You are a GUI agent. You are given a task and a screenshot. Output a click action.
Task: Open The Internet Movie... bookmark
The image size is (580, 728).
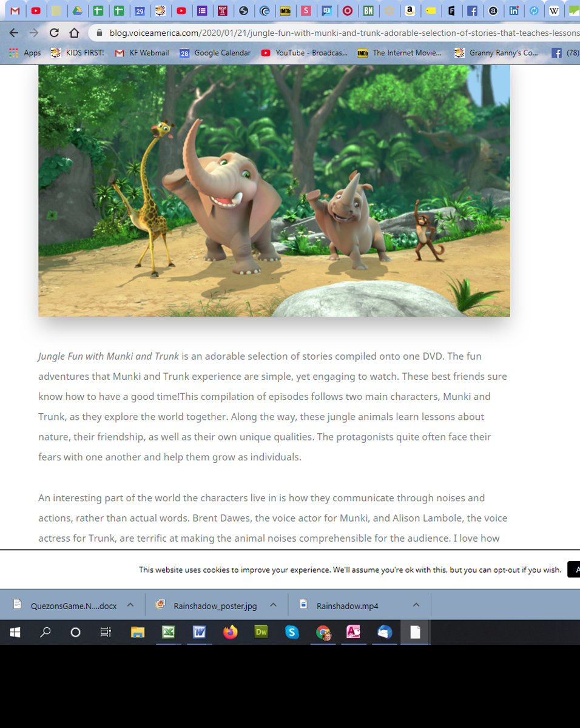pos(400,53)
